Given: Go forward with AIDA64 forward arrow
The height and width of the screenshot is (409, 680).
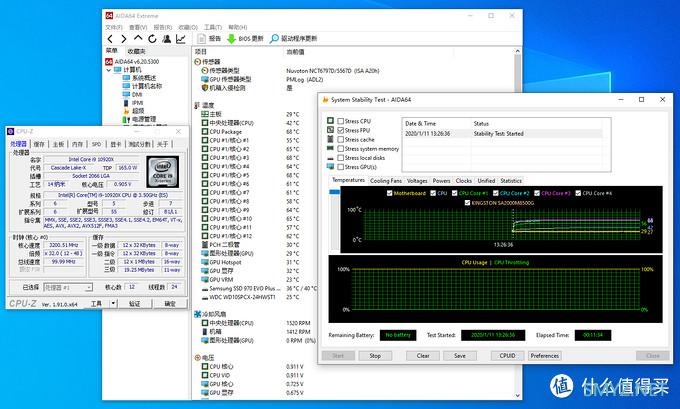Looking at the screenshot, I should pyautogui.click(x=124, y=39).
